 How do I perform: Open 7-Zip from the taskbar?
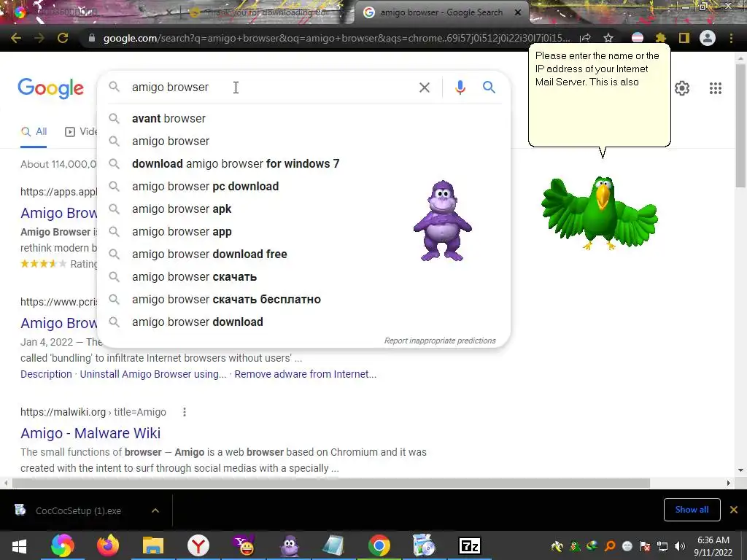click(x=469, y=545)
